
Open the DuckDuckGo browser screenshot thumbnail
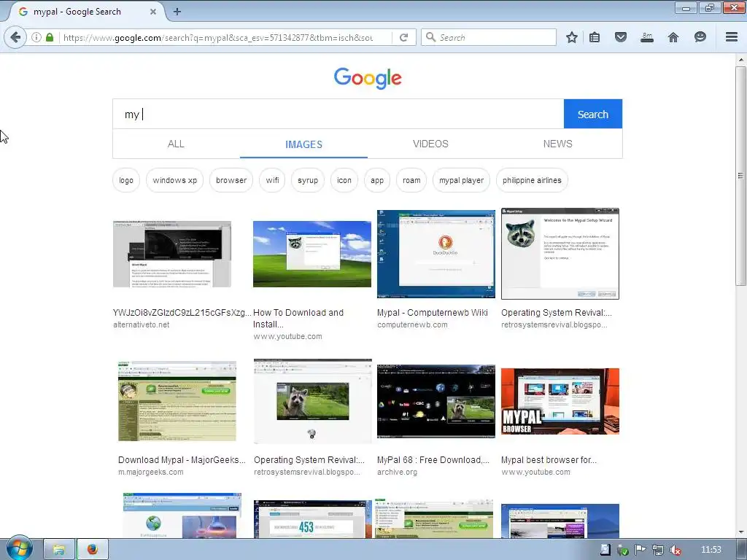[436, 254]
